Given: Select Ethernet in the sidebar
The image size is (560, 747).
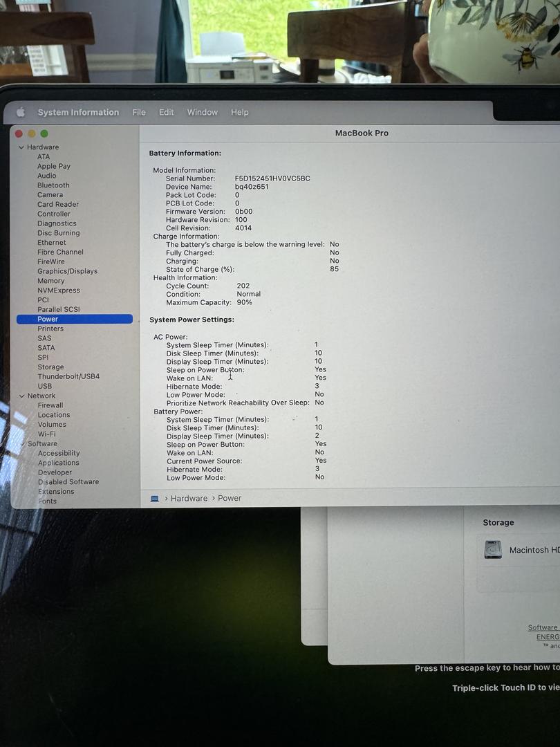Looking at the screenshot, I should [x=51, y=243].
